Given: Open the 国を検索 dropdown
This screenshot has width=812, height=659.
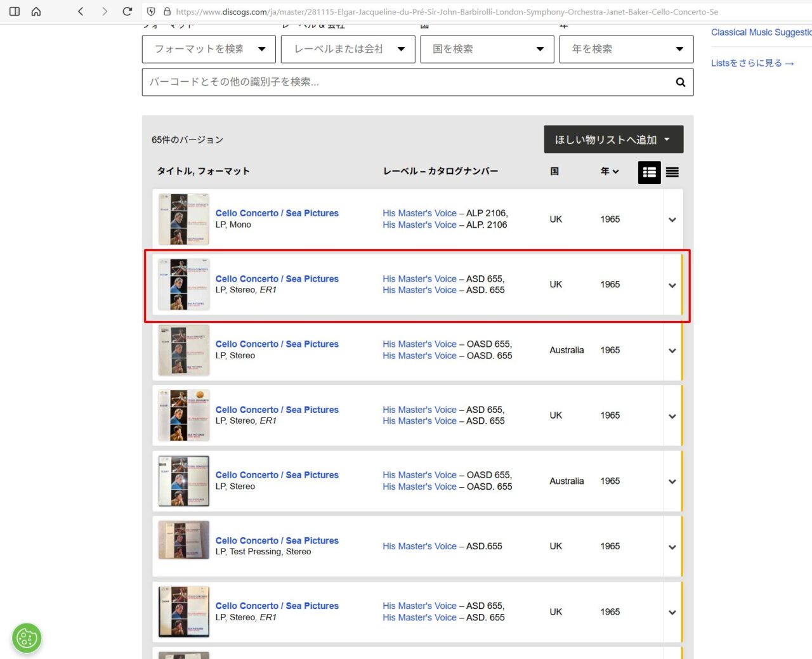Looking at the screenshot, I should pyautogui.click(x=487, y=49).
